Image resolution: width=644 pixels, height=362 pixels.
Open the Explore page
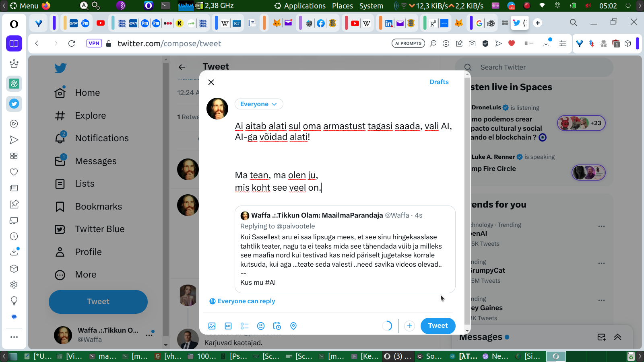80,116
